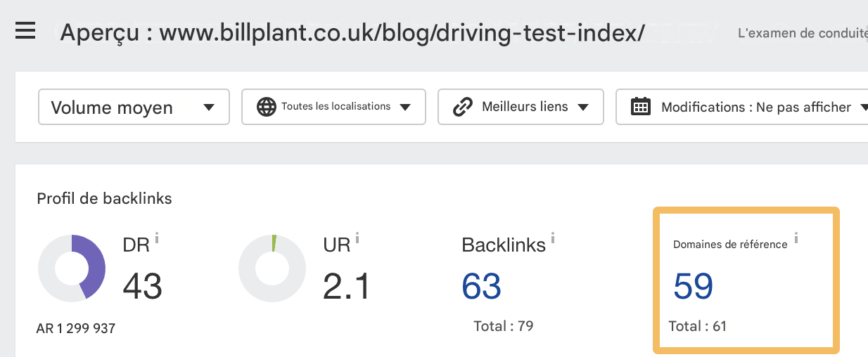Click the Domaines de référence label

730,245
